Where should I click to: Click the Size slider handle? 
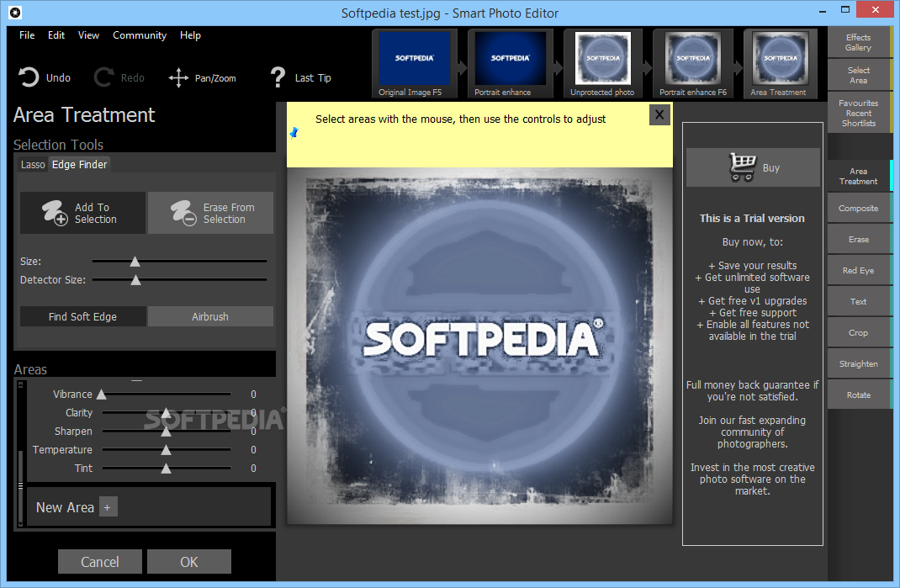click(x=135, y=262)
